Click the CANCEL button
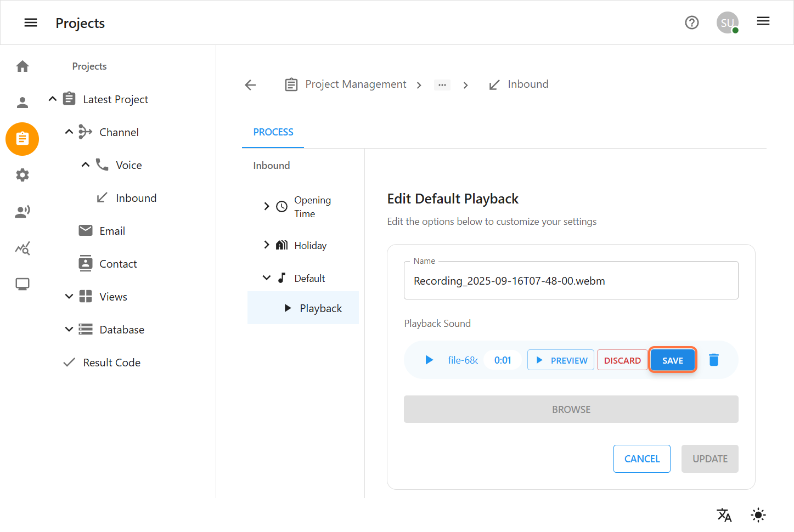 641,459
